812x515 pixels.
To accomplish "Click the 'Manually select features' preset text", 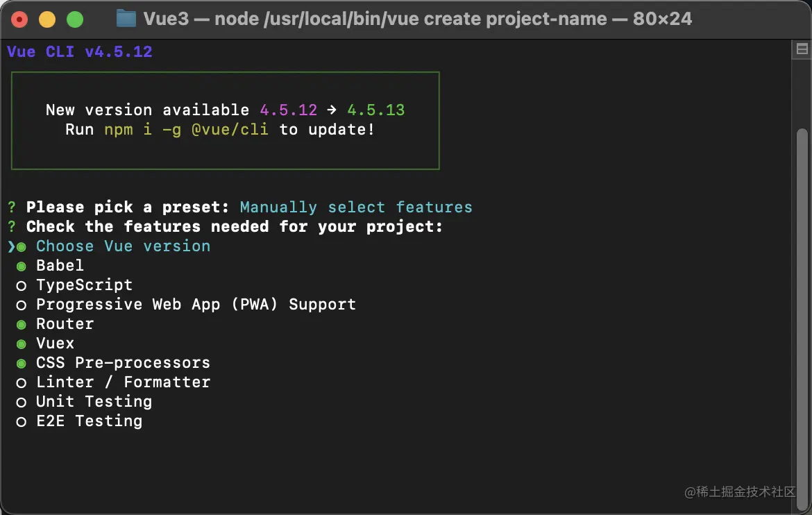I will (x=355, y=208).
